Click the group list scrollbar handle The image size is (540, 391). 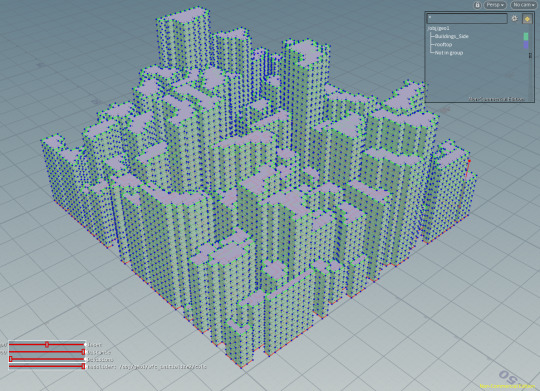click(530, 55)
